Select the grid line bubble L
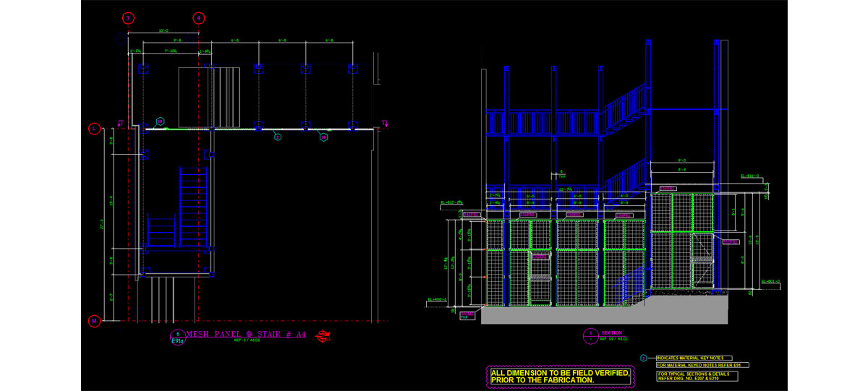This screenshot has width=868, height=391. point(94,129)
